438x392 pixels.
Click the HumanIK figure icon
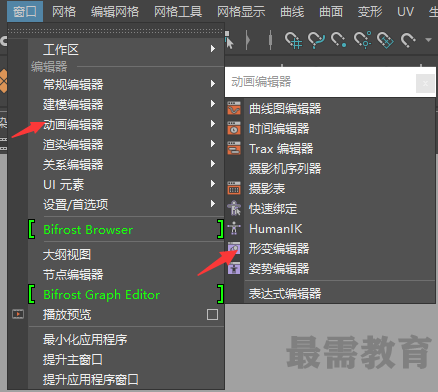[234, 228]
